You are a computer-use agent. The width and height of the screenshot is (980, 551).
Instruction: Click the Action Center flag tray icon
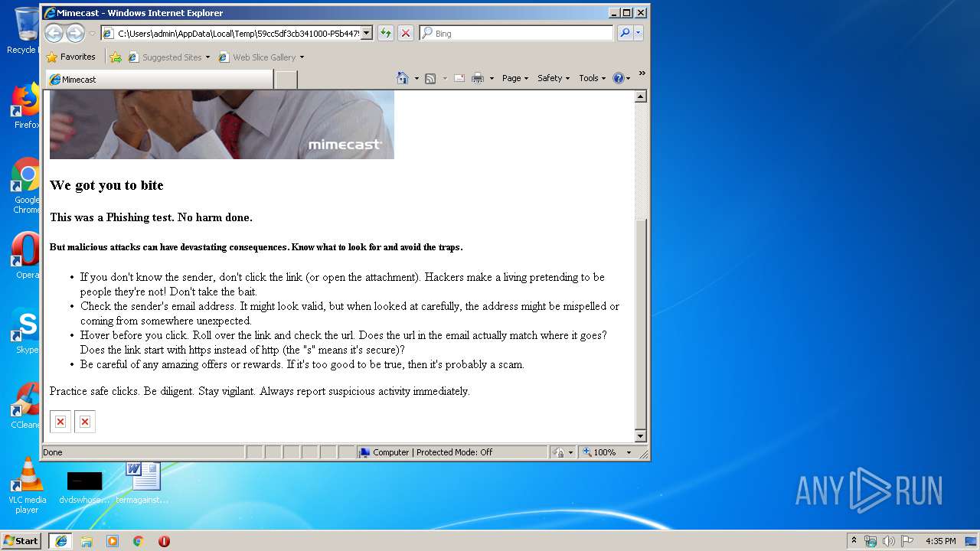[x=906, y=541]
